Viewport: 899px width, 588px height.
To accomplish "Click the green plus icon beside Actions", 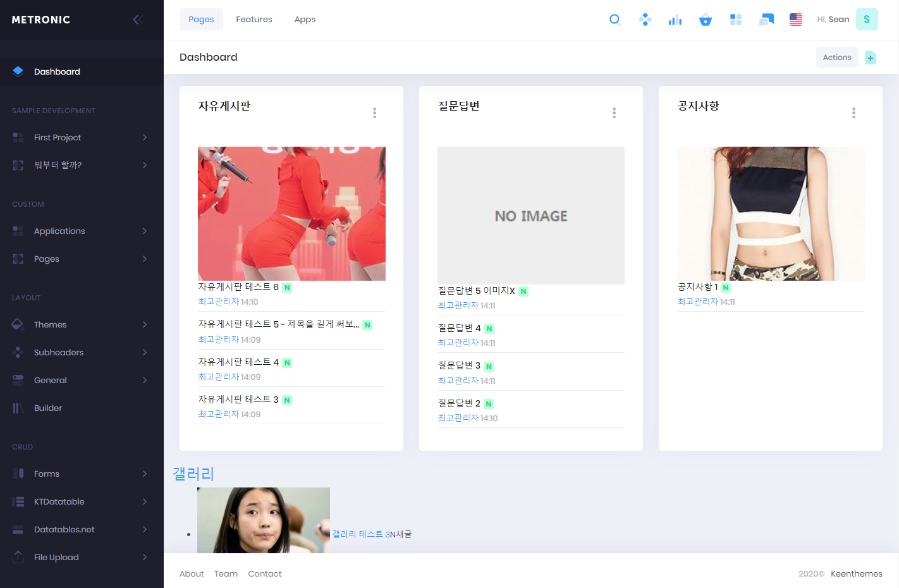I will [871, 58].
